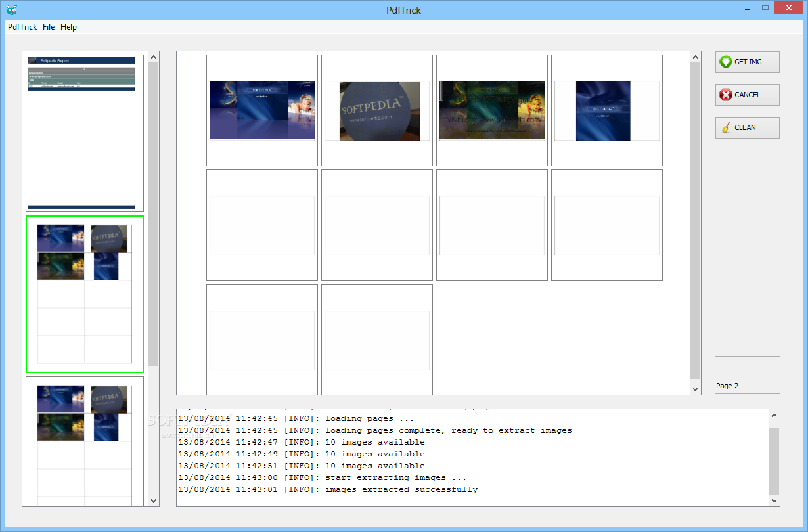Click the GET IMG button label
Screen dimensions: 808x532
point(748,62)
